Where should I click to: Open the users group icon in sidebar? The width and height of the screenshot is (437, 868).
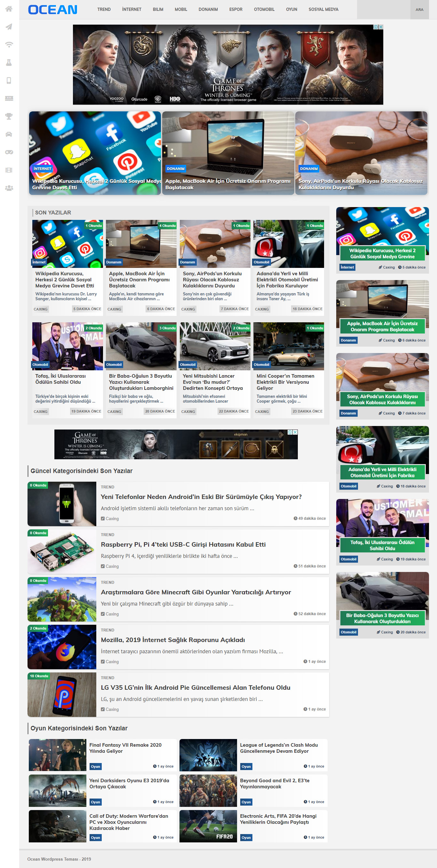click(x=9, y=188)
